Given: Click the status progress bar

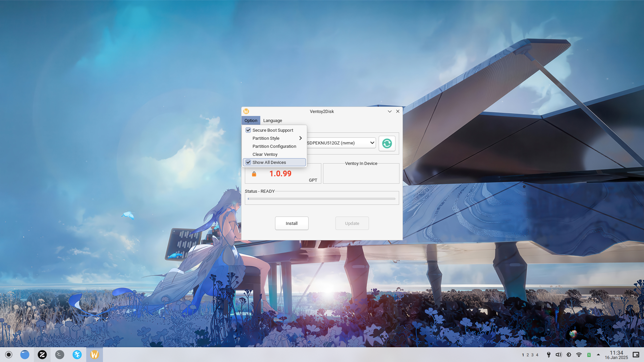Looking at the screenshot, I should [x=321, y=199].
